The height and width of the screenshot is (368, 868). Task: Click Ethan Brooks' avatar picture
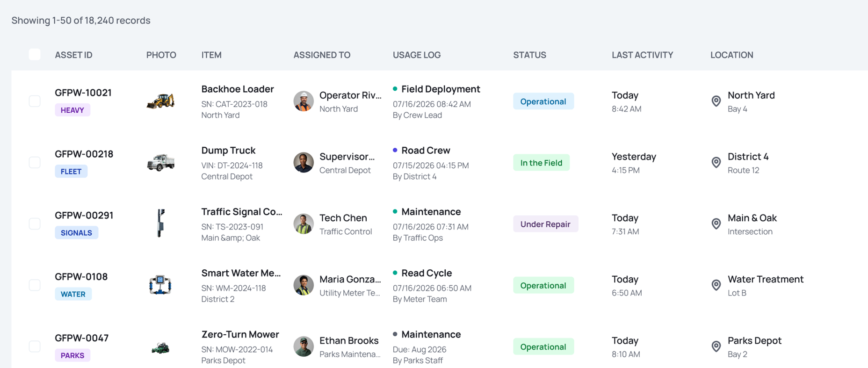(x=304, y=346)
